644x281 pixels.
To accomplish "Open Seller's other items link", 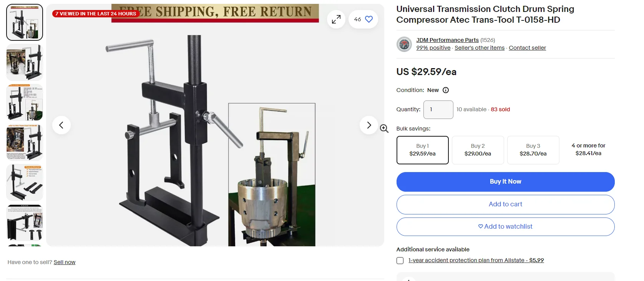I will tap(480, 48).
